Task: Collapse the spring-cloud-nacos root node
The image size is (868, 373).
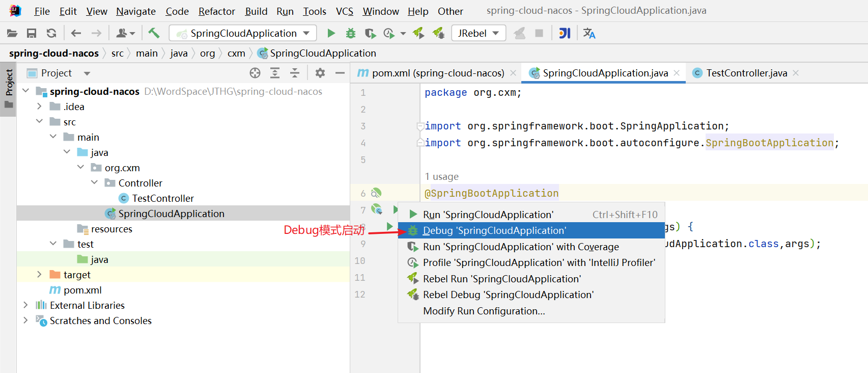Action: [x=26, y=91]
